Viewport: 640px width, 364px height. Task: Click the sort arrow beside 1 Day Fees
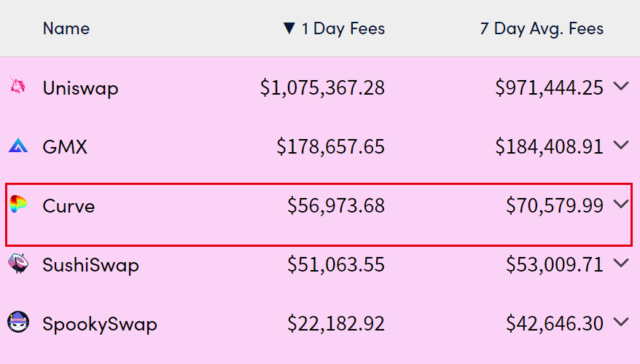point(289,28)
